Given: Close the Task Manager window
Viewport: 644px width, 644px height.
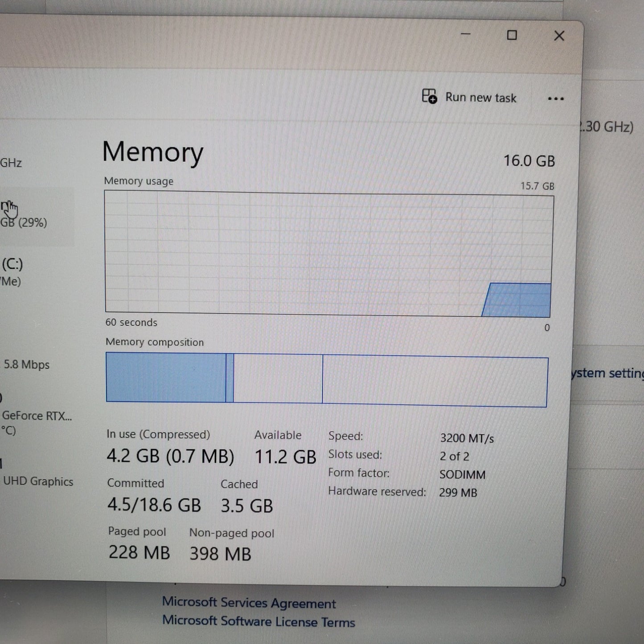Looking at the screenshot, I should (559, 36).
